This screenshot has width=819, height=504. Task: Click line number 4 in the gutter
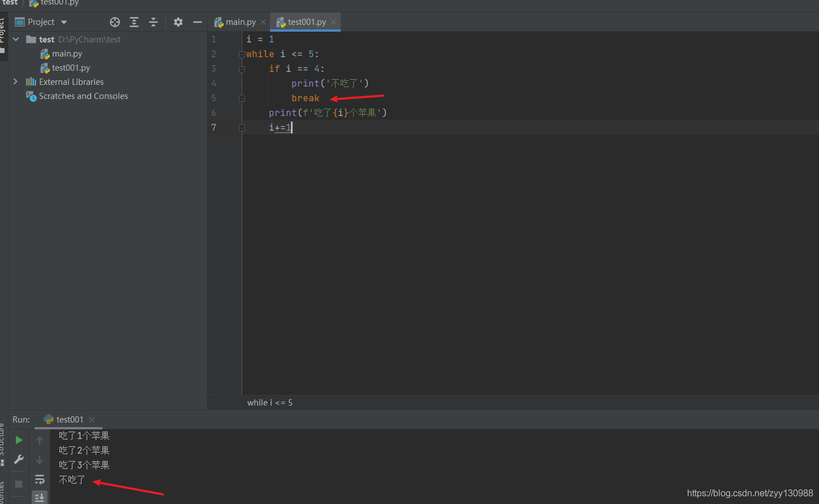(213, 84)
